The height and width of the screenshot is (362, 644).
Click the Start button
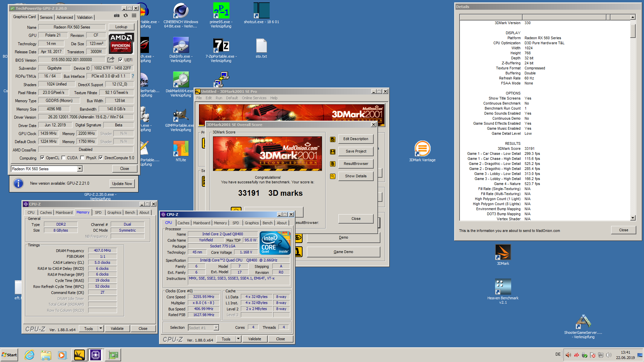tap(9, 355)
